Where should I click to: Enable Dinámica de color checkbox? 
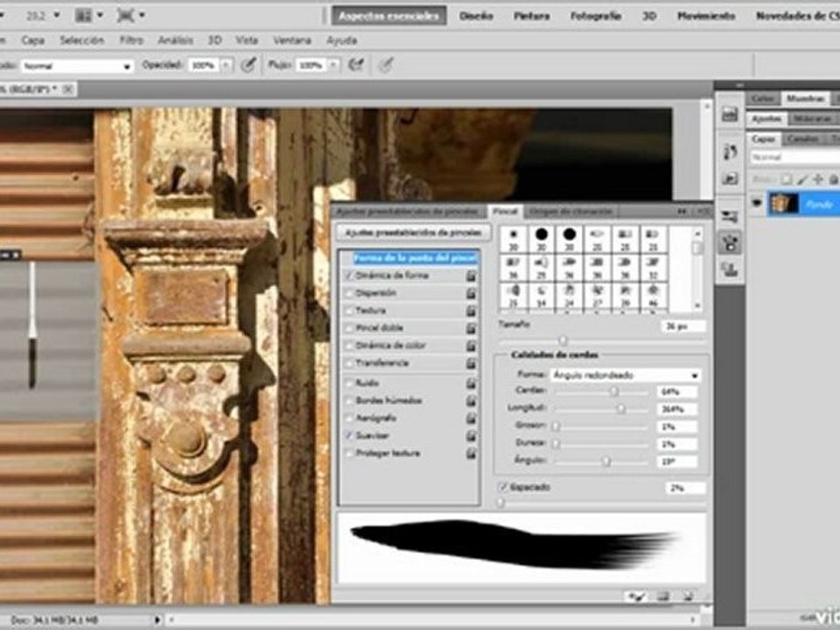(349, 346)
